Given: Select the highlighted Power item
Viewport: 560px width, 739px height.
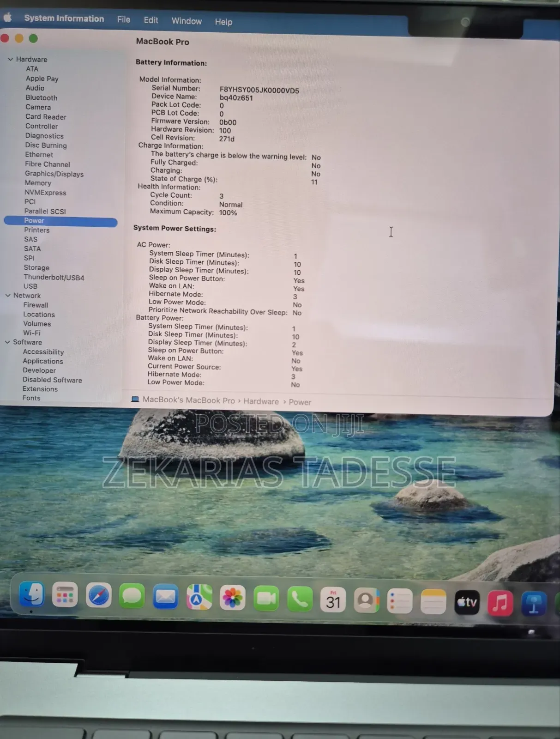Looking at the screenshot, I should pyautogui.click(x=60, y=221).
